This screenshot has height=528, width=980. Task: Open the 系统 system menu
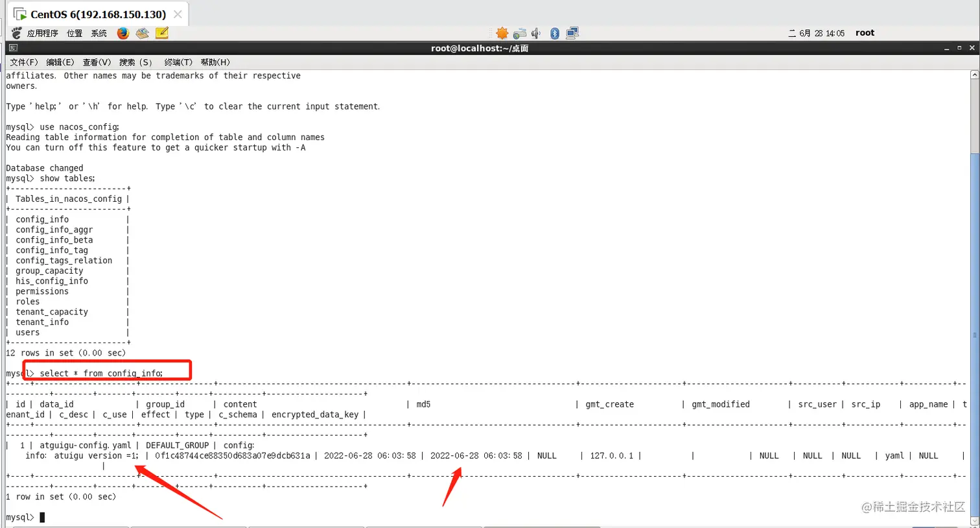(99, 33)
